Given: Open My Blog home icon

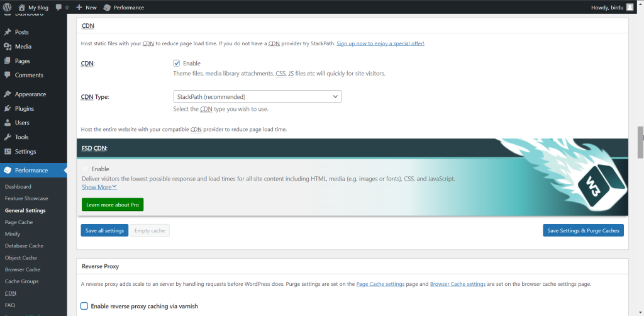Looking at the screenshot, I should coord(22,7).
